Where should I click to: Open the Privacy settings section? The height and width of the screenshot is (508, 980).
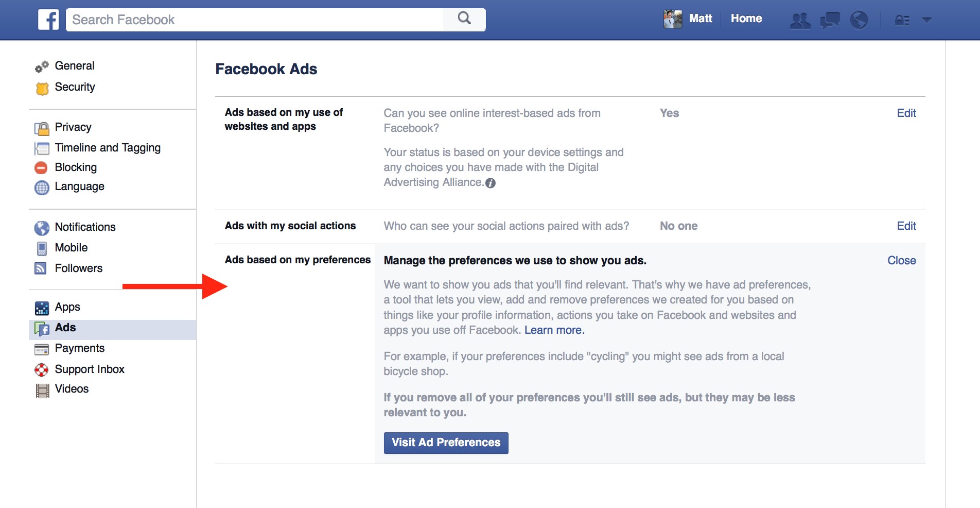[73, 127]
